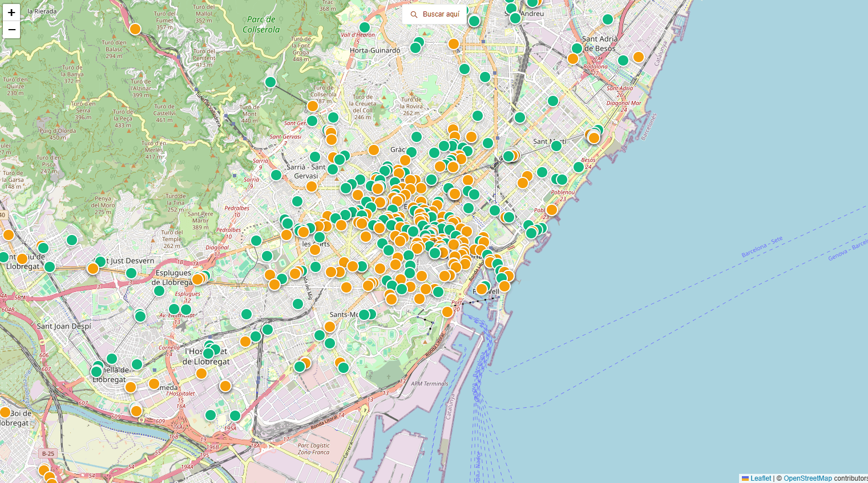Image resolution: width=868 pixels, height=483 pixels.
Task: Click the zoom in button
Action: (x=11, y=13)
